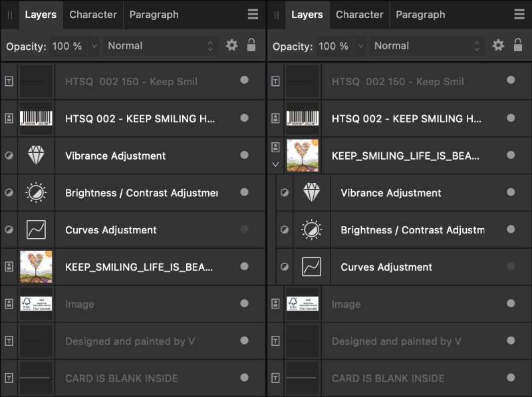
Task: Switch to the Character tab
Action: 92,15
